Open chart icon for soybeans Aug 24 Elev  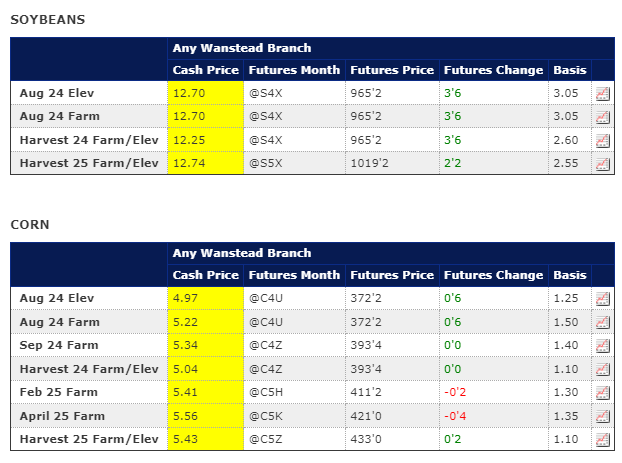(x=603, y=93)
